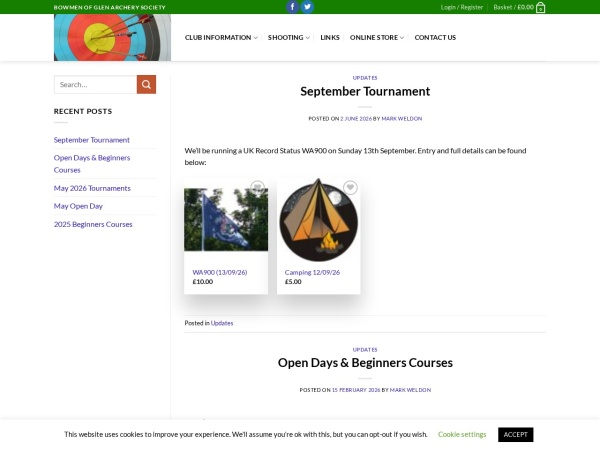Expand the Club Information menu

click(221, 38)
